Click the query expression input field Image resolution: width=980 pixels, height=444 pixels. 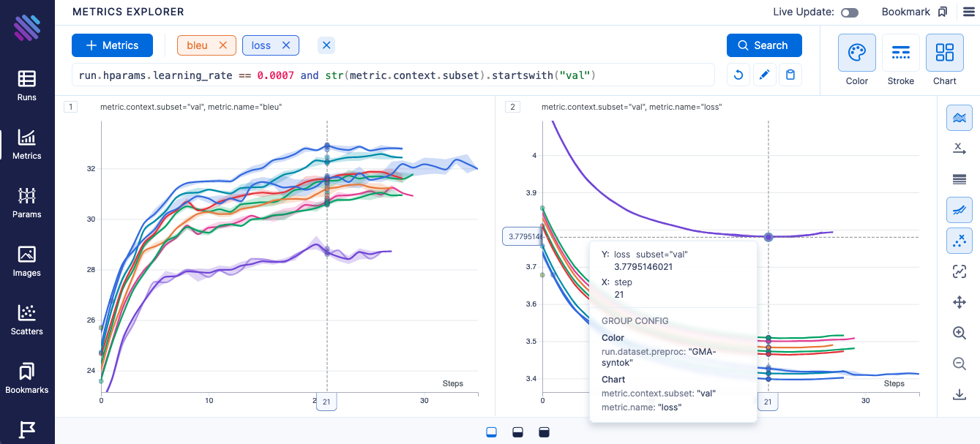[393, 75]
